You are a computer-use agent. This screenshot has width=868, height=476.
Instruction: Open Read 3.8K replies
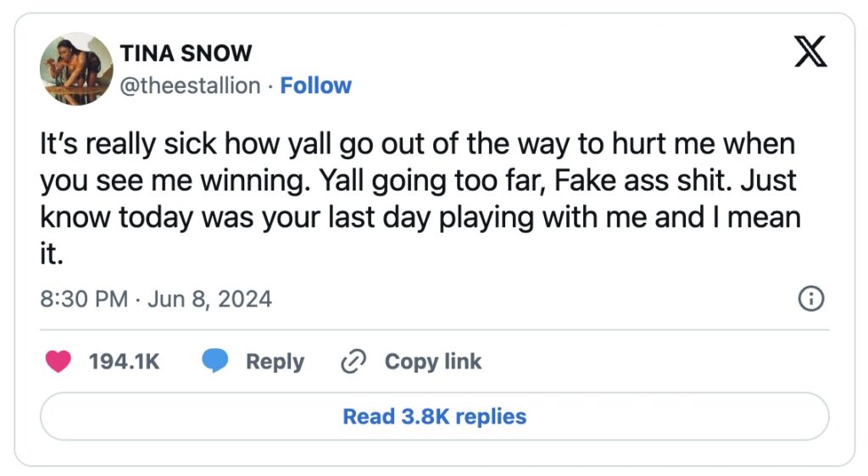point(434,417)
